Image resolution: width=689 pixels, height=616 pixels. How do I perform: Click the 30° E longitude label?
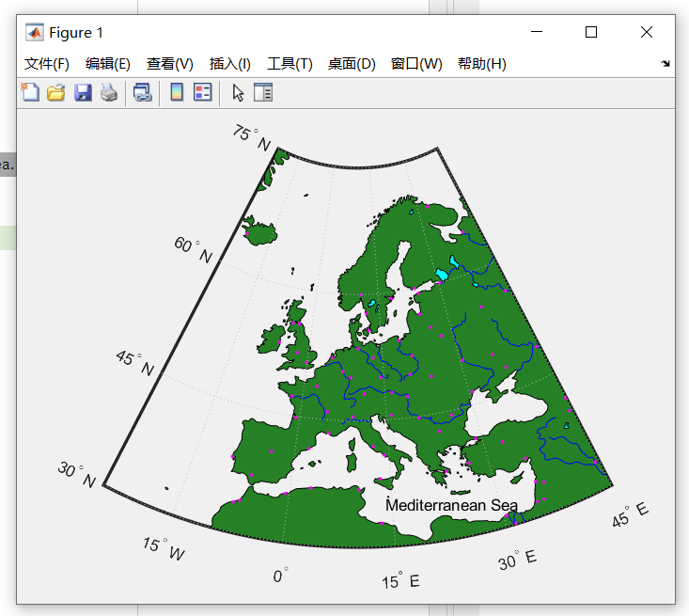517,560
